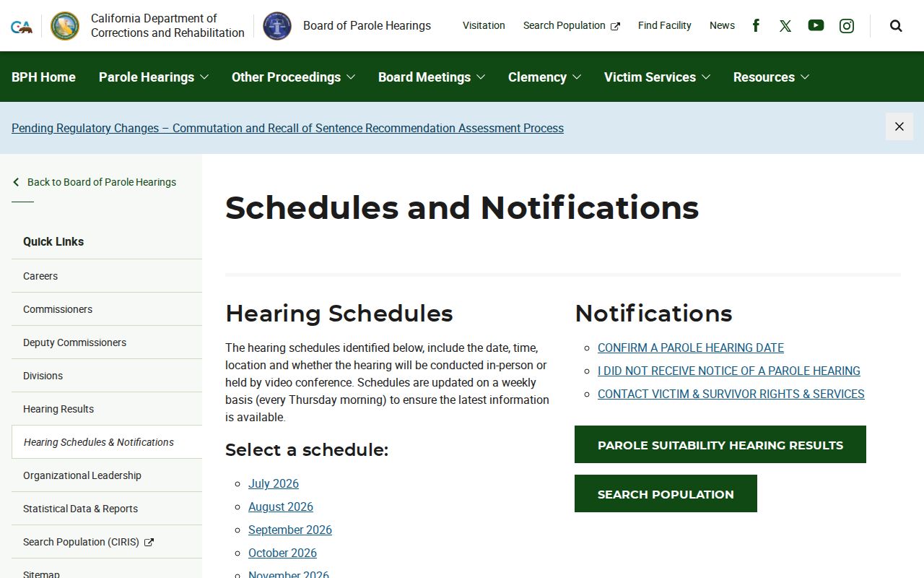Expand the Victim Services menu
The width and height of the screenshot is (924, 578).
tap(657, 77)
